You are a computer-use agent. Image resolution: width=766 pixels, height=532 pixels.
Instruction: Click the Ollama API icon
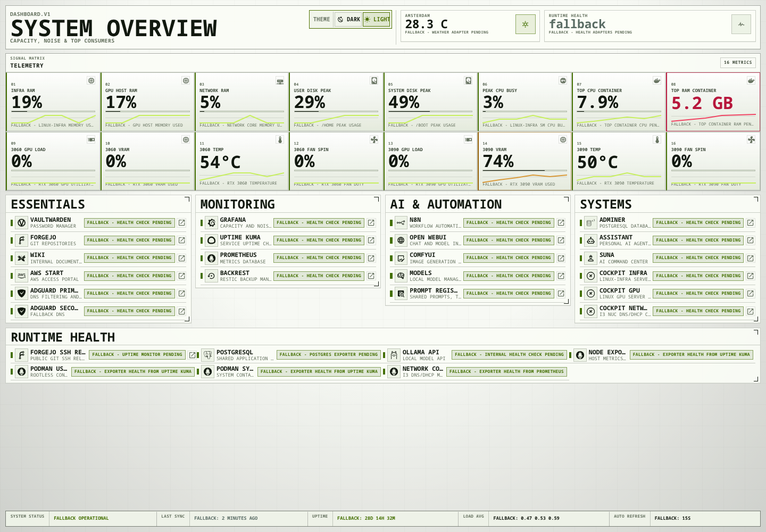(394, 355)
